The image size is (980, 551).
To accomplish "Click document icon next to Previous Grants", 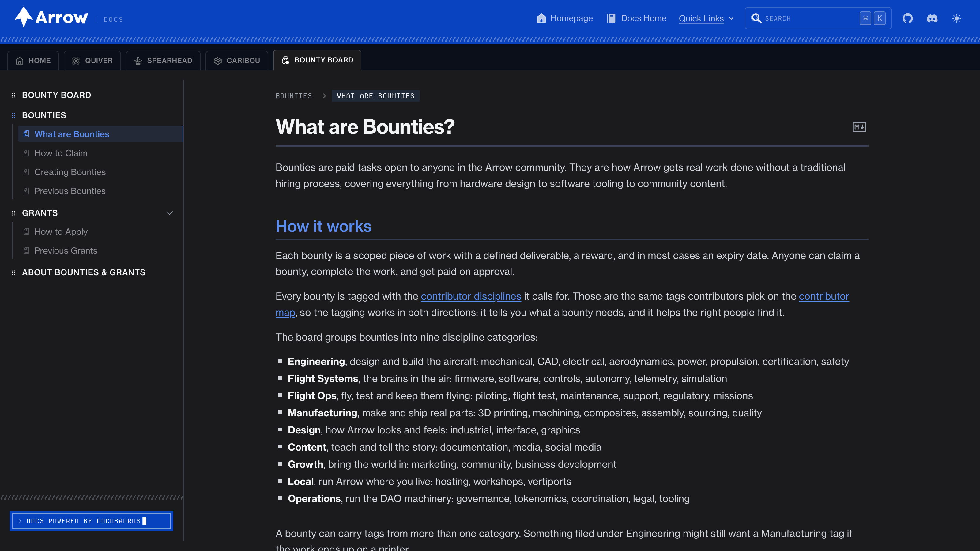I will coord(26,251).
